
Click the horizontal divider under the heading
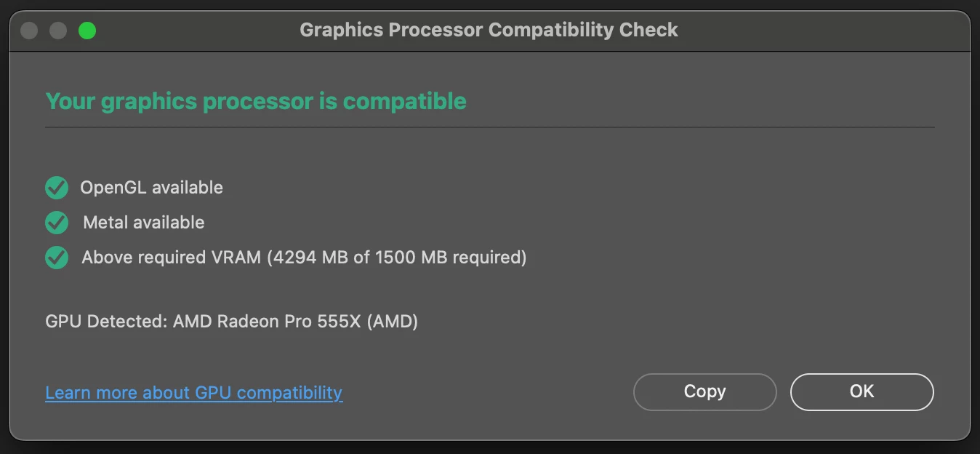point(489,127)
